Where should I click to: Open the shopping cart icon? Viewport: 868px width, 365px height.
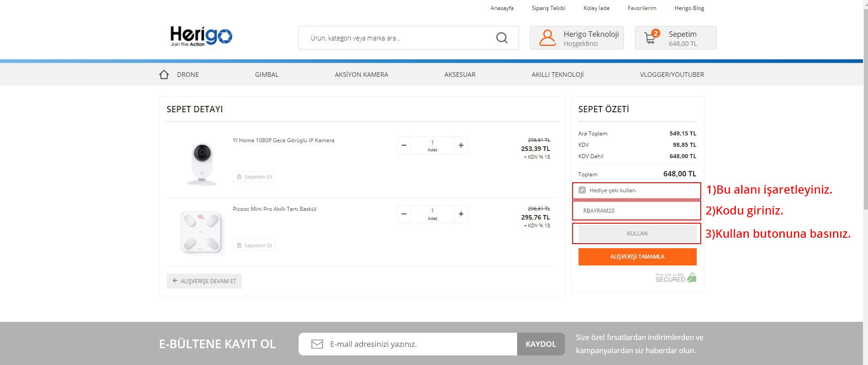tap(651, 37)
